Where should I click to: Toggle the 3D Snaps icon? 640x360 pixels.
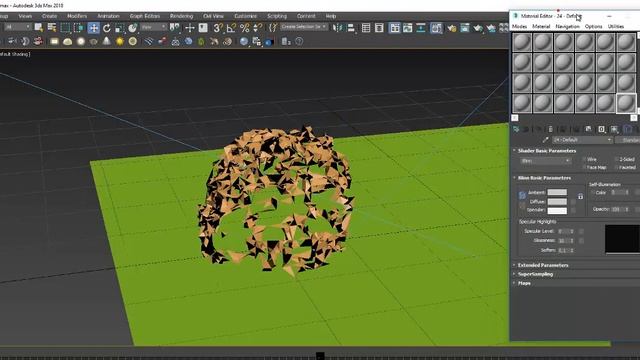(x=218, y=28)
